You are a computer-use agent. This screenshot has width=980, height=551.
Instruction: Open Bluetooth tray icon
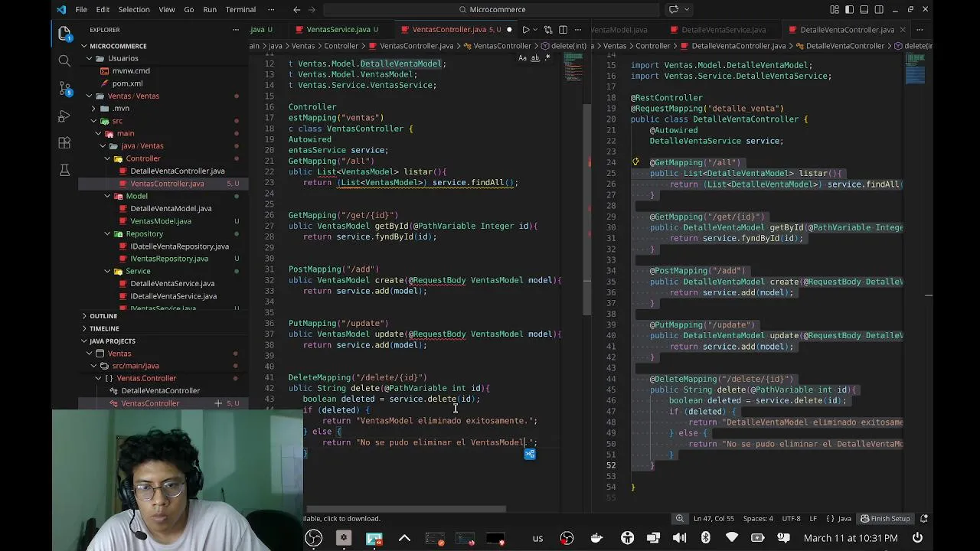pos(705,538)
